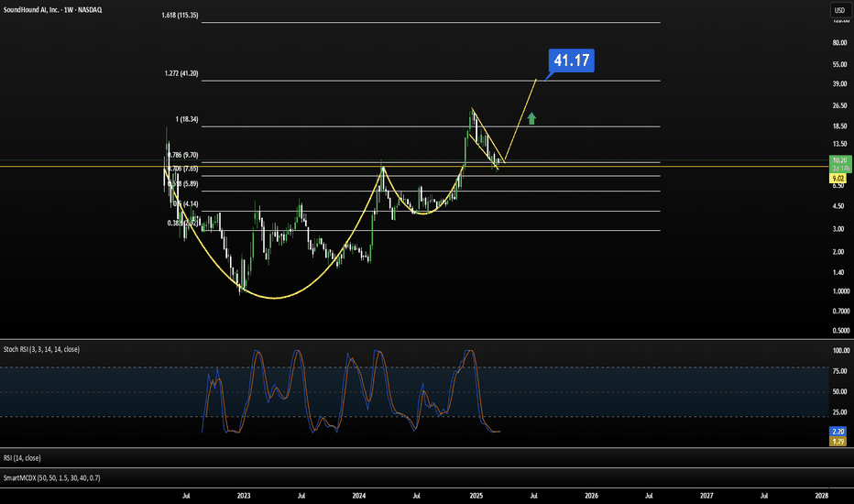Click the 80.00 price axis label
The width and height of the screenshot is (854, 504).
pyautogui.click(x=840, y=42)
